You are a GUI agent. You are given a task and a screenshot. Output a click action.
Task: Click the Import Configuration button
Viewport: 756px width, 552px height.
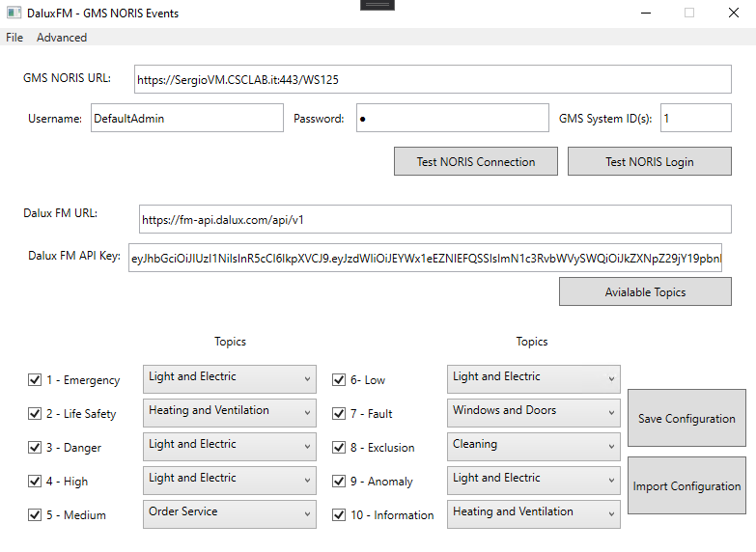[686, 486]
